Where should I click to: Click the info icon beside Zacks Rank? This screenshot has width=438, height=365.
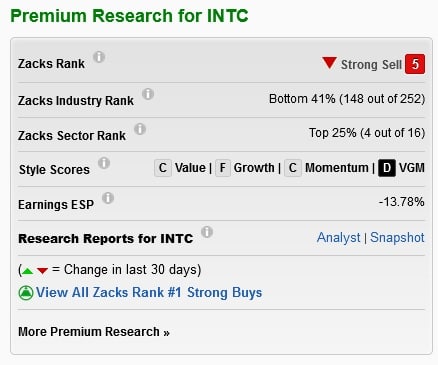coord(99,57)
